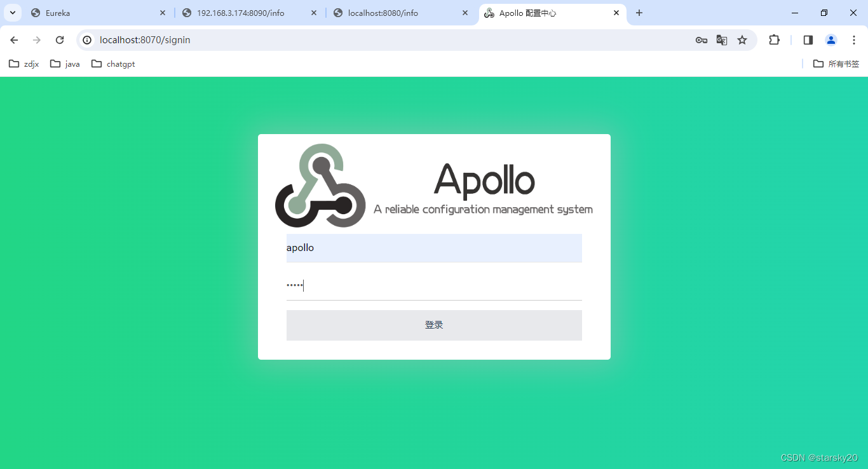Open the user profile avatar
The image size is (868, 469).
click(x=831, y=40)
